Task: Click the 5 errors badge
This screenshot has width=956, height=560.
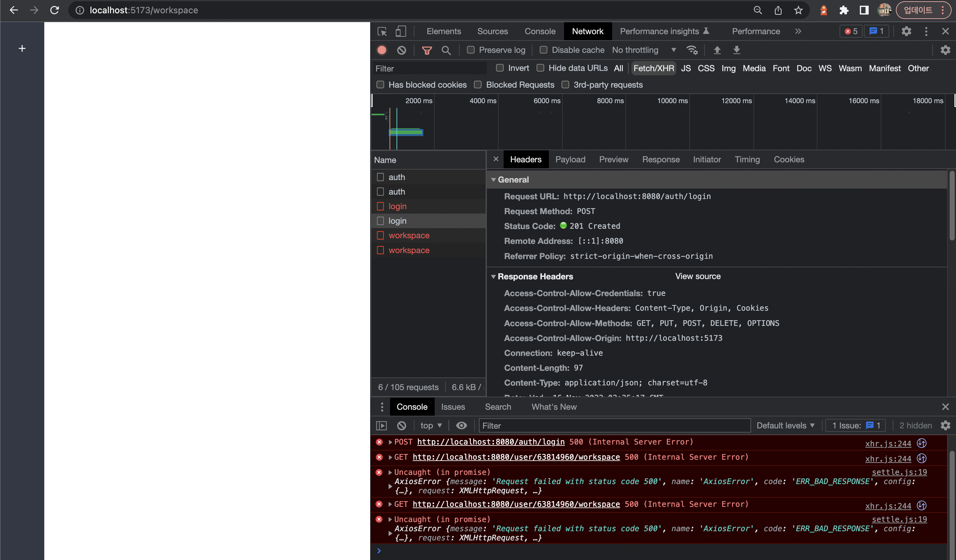Action: [x=851, y=32]
